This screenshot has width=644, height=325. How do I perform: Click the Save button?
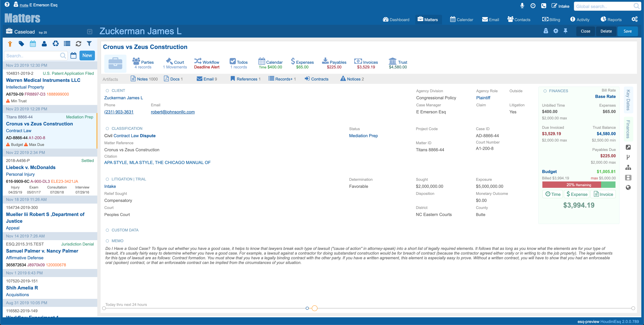pyautogui.click(x=628, y=31)
